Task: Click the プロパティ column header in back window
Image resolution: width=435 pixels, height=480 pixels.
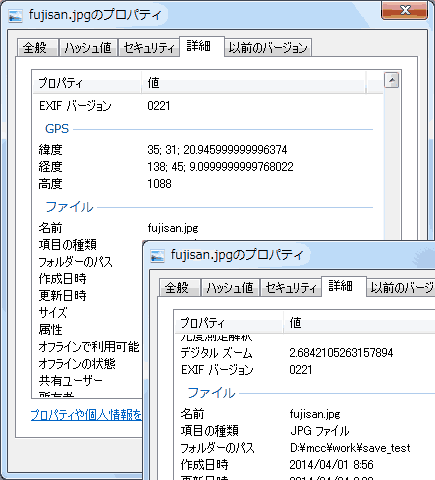Action: click(87, 83)
